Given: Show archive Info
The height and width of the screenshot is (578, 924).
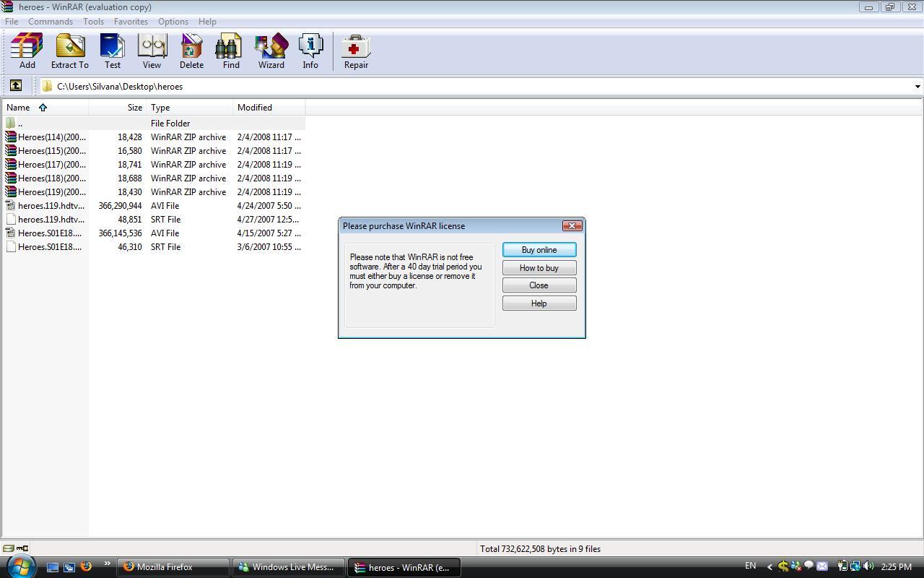Looking at the screenshot, I should (x=310, y=51).
